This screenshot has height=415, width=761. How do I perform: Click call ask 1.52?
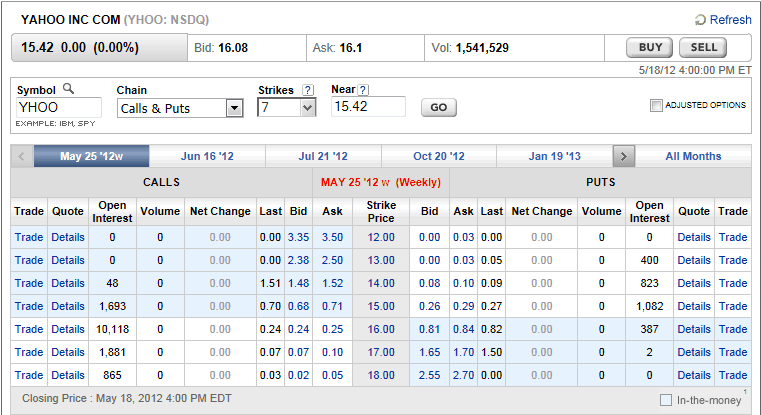(332, 283)
